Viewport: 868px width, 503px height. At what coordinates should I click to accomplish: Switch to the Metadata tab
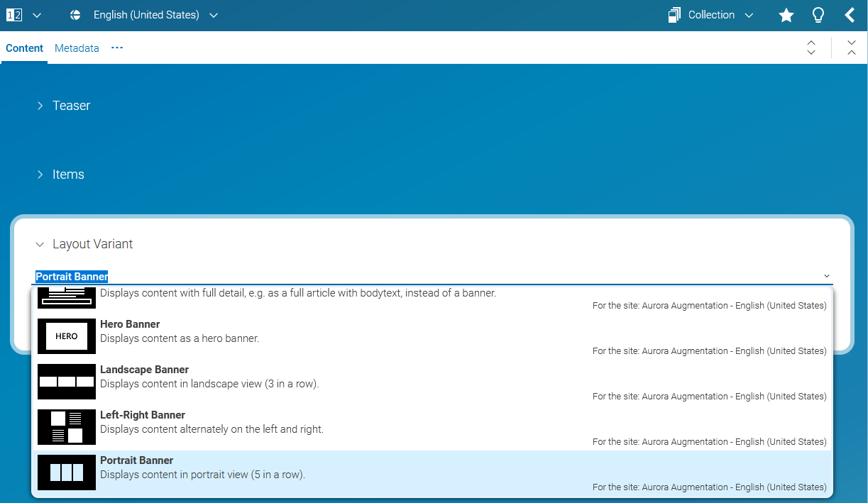pos(77,48)
